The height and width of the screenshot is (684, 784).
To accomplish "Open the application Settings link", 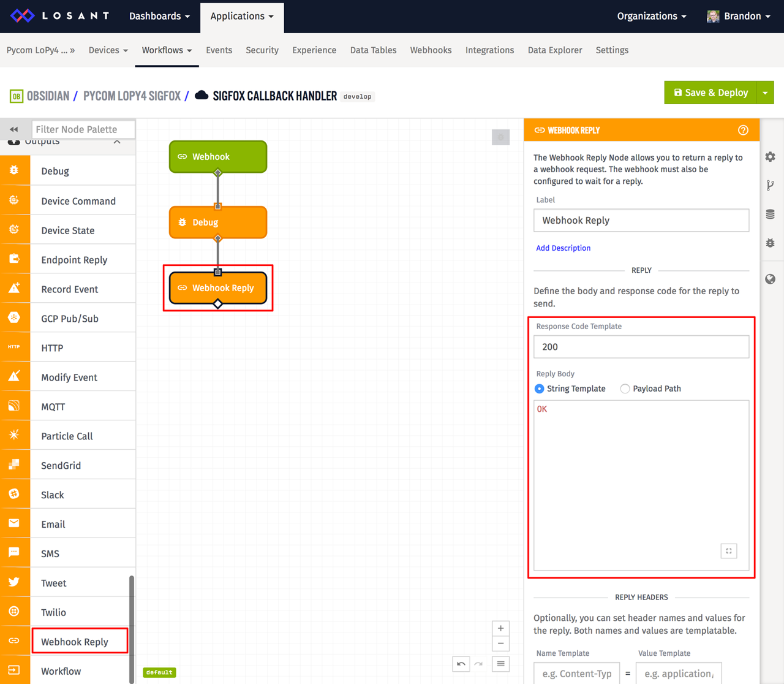I will [x=612, y=50].
